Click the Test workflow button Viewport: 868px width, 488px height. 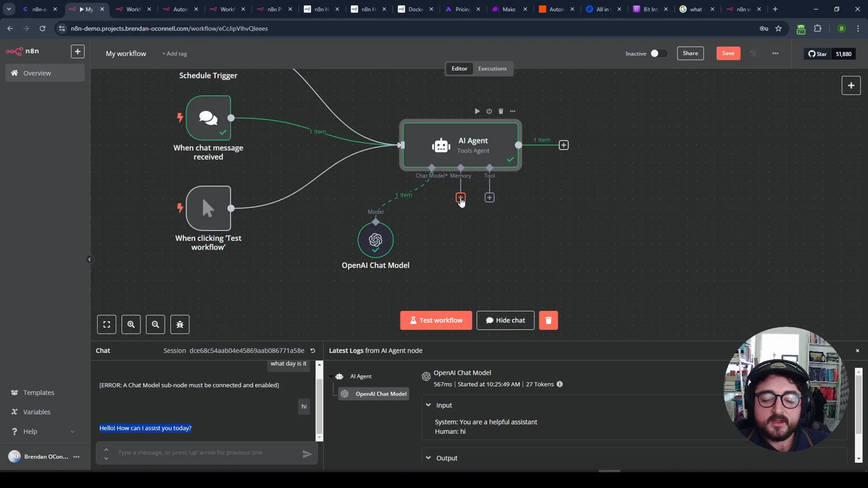pos(436,320)
